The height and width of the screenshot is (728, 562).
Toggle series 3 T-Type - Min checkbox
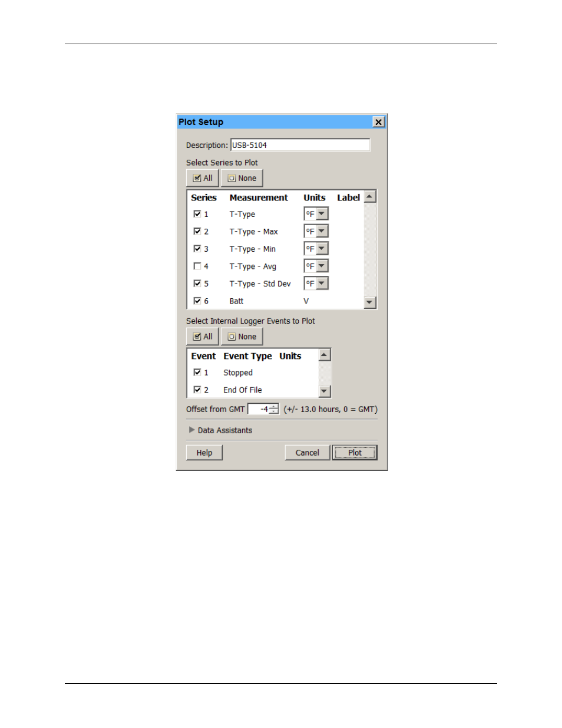point(197,249)
